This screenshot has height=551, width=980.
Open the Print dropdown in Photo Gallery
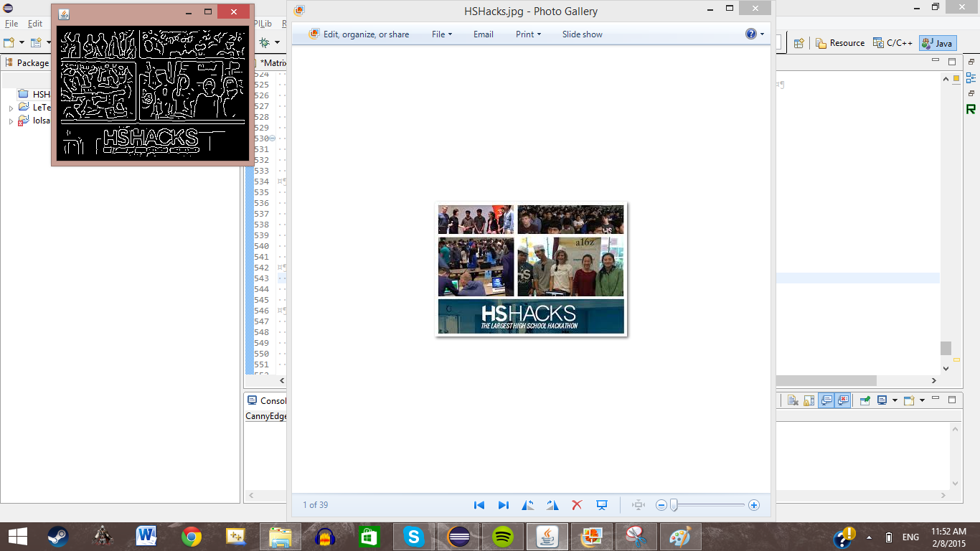[x=528, y=34]
